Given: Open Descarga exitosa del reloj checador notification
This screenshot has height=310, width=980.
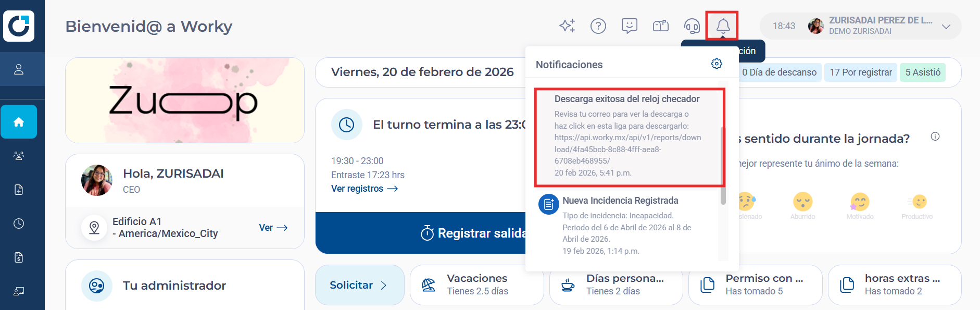Looking at the screenshot, I should [629, 138].
